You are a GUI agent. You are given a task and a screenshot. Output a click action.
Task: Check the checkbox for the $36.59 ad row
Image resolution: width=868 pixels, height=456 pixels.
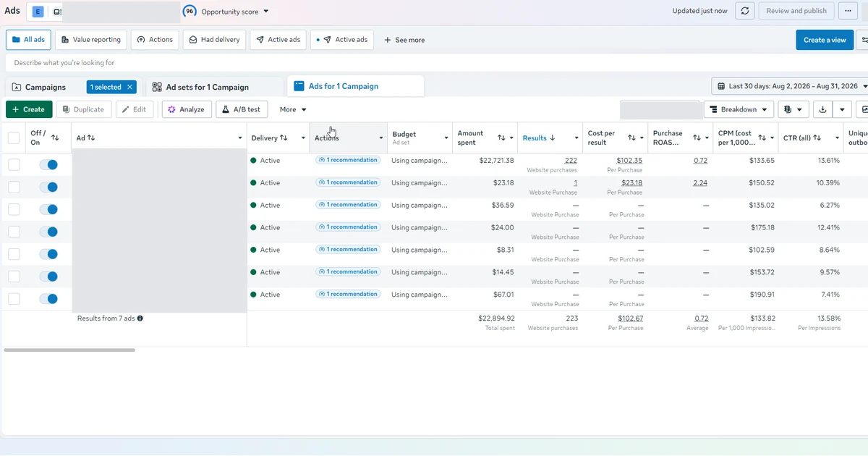tap(14, 209)
